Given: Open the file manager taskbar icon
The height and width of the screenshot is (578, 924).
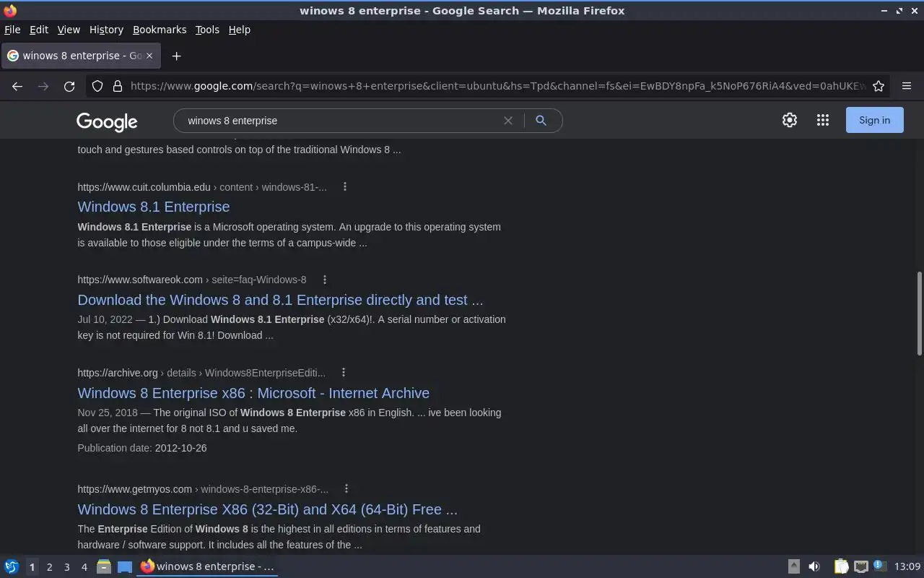Looking at the screenshot, I should point(104,566).
